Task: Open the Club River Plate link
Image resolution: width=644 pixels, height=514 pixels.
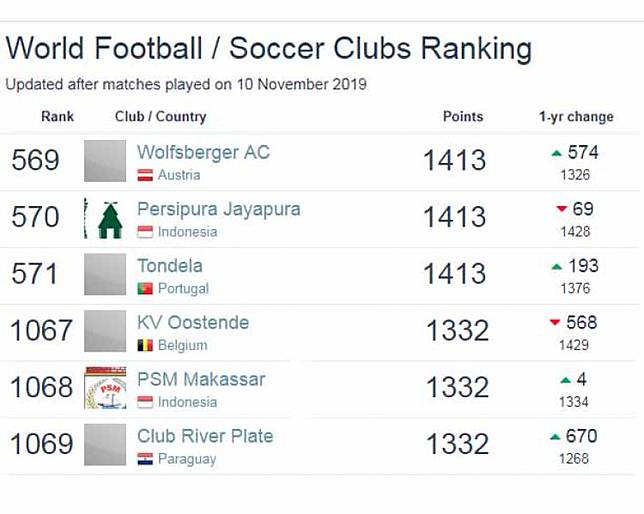Action: [205, 437]
